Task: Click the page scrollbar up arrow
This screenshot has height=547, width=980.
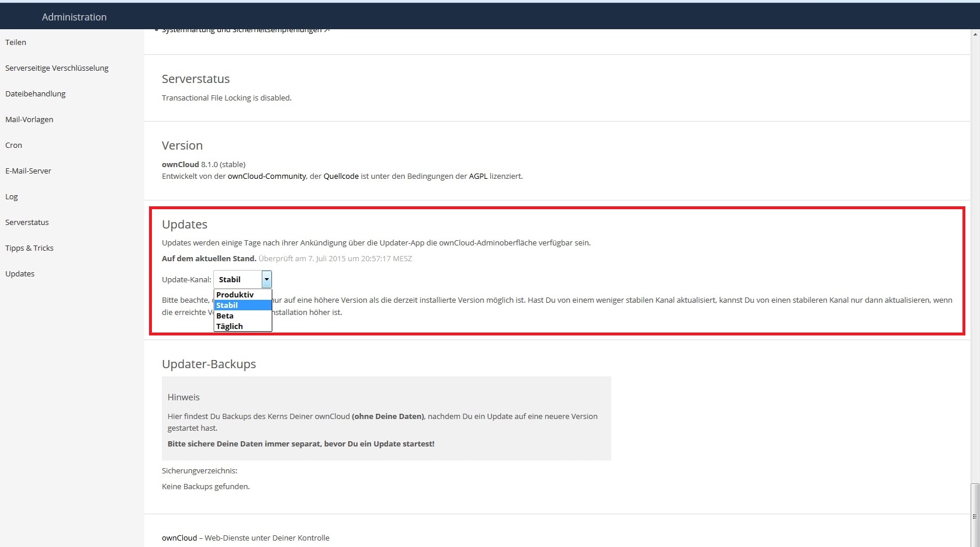Action: tap(975, 34)
